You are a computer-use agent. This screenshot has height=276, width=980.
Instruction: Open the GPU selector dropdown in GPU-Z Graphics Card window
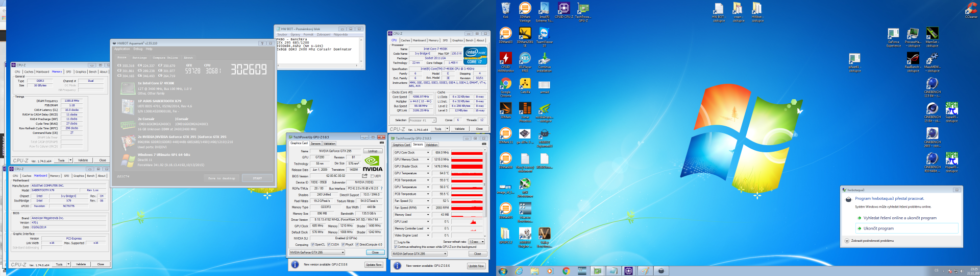coord(317,252)
